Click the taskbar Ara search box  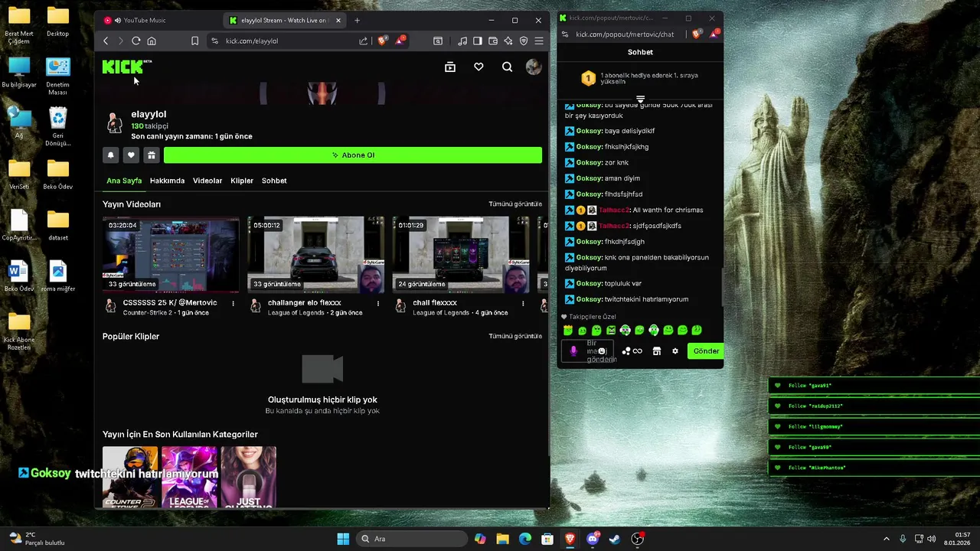pos(410,539)
